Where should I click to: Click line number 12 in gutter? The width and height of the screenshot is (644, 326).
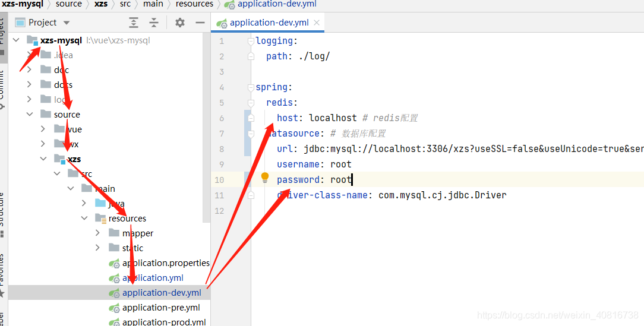coord(219,211)
